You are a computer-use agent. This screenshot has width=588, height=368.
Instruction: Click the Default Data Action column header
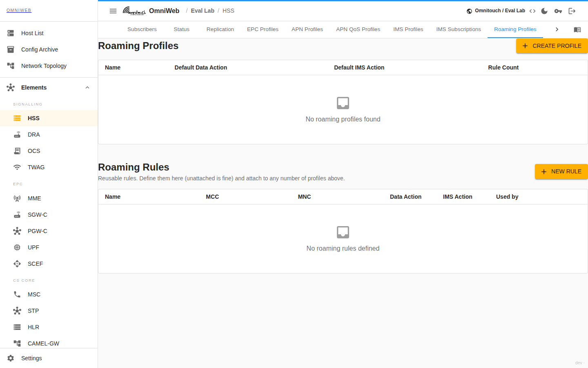pyautogui.click(x=201, y=67)
